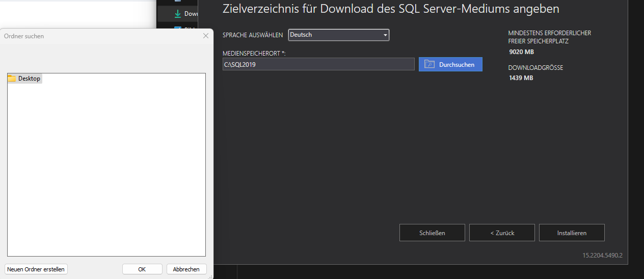644x279 pixels.
Task: Cancel the folder dialog with Abbrechen
Action: [186, 269]
